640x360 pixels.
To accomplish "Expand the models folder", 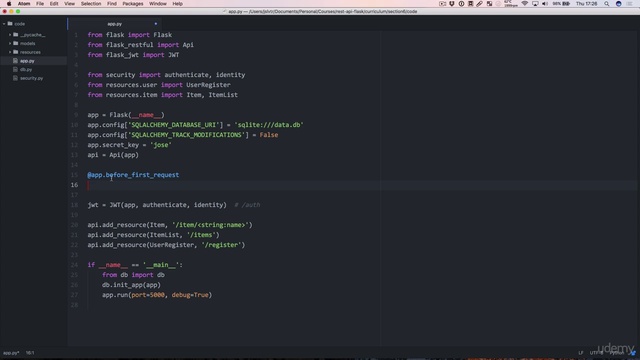I will (x=10, y=43).
